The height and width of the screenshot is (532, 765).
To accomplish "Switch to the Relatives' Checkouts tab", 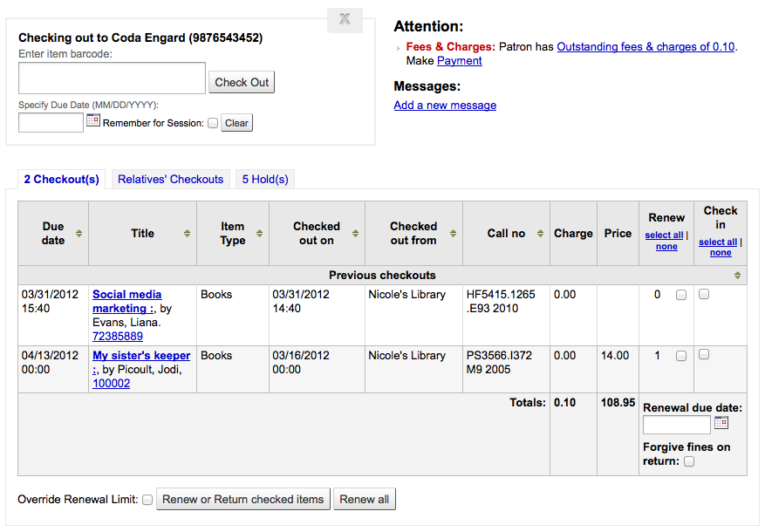I will pyautogui.click(x=171, y=180).
